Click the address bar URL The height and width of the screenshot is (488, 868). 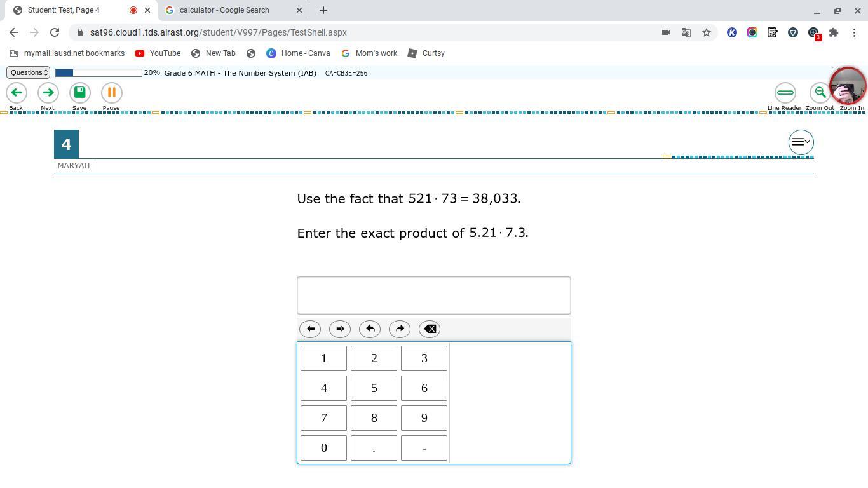pos(219,32)
